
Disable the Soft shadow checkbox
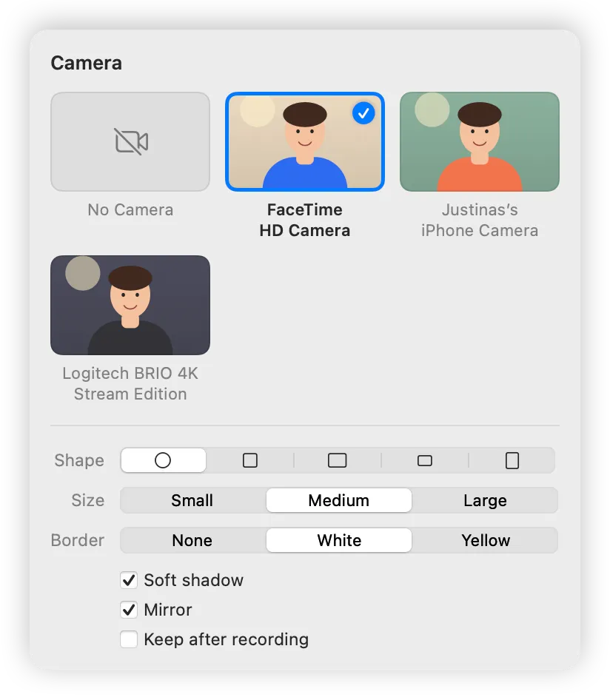point(129,580)
